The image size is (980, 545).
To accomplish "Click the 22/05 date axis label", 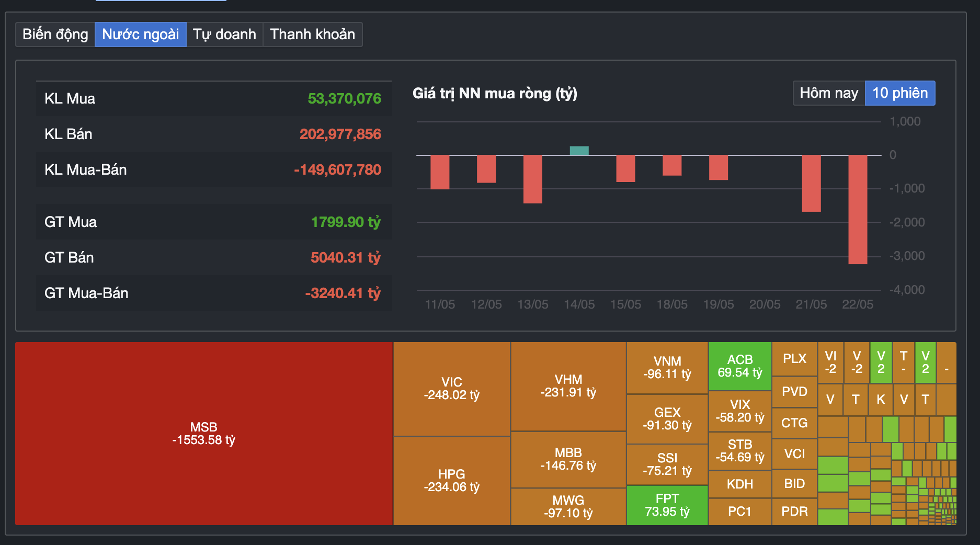I will (858, 304).
